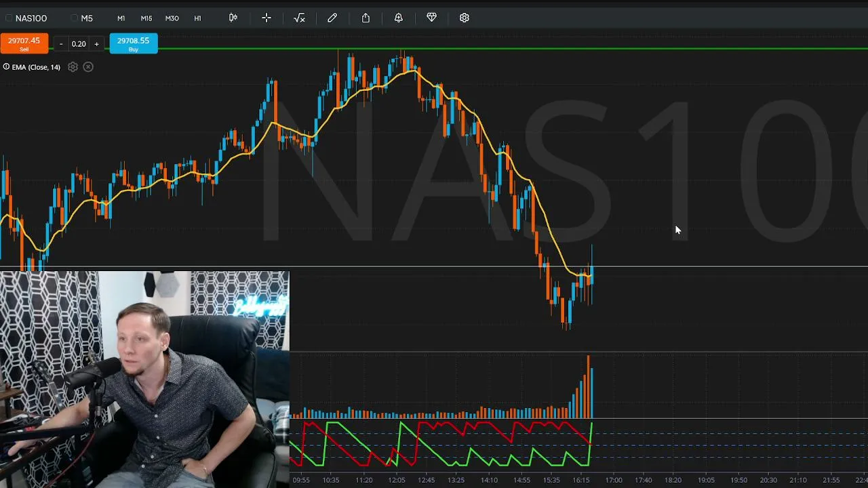Click the diamond premium icon

pos(431,18)
